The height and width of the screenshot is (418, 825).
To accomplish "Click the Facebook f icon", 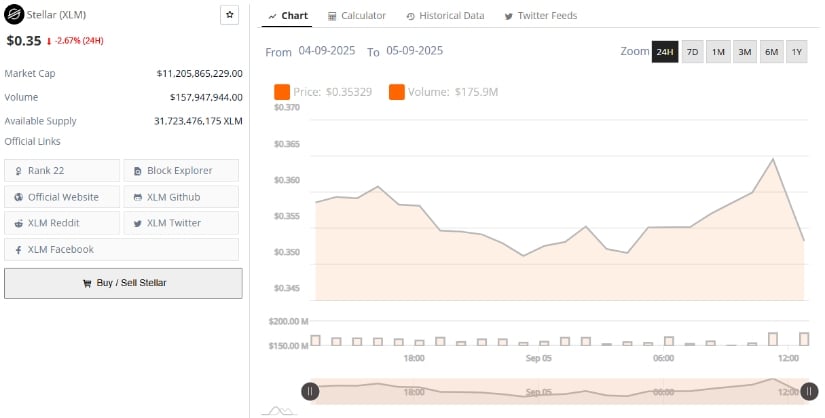I will click(18, 250).
